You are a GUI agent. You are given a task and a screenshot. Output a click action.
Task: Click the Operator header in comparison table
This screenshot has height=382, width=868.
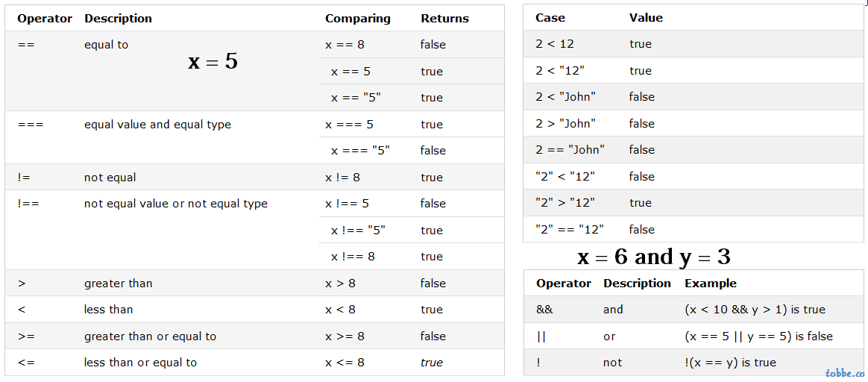point(45,18)
